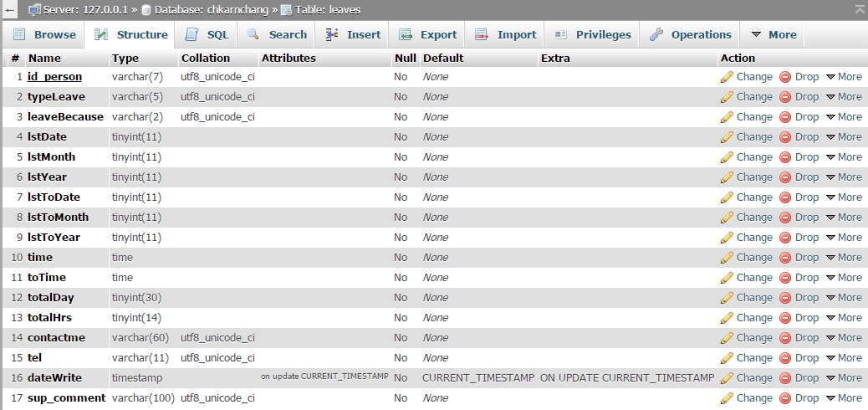Click the Collation column header

click(x=206, y=59)
